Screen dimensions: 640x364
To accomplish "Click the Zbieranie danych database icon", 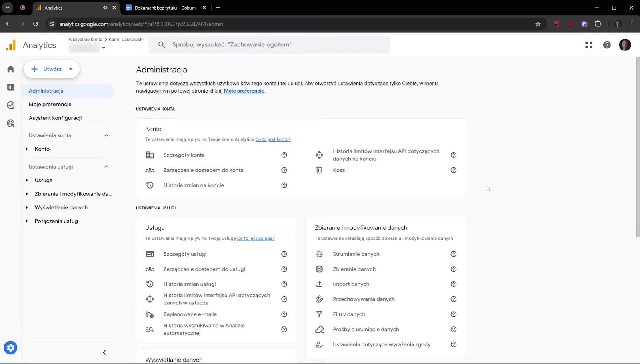I will click(319, 269).
